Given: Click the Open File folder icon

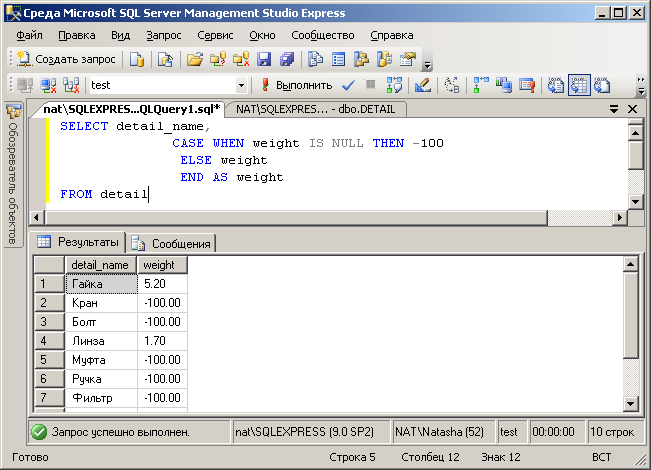Looking at the screenshot, I should (x=195, y=59).
